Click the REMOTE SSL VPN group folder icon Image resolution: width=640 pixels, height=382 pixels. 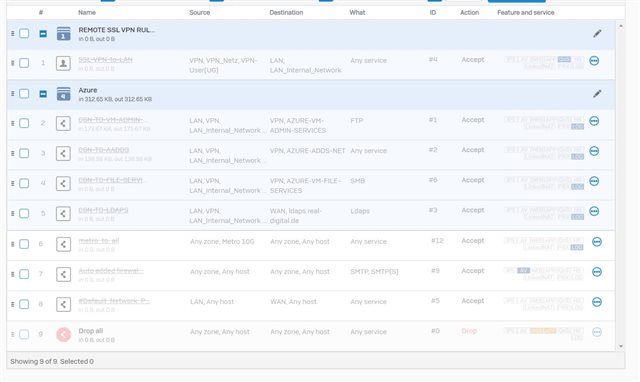pyautogui.click(x=63, y=33)
